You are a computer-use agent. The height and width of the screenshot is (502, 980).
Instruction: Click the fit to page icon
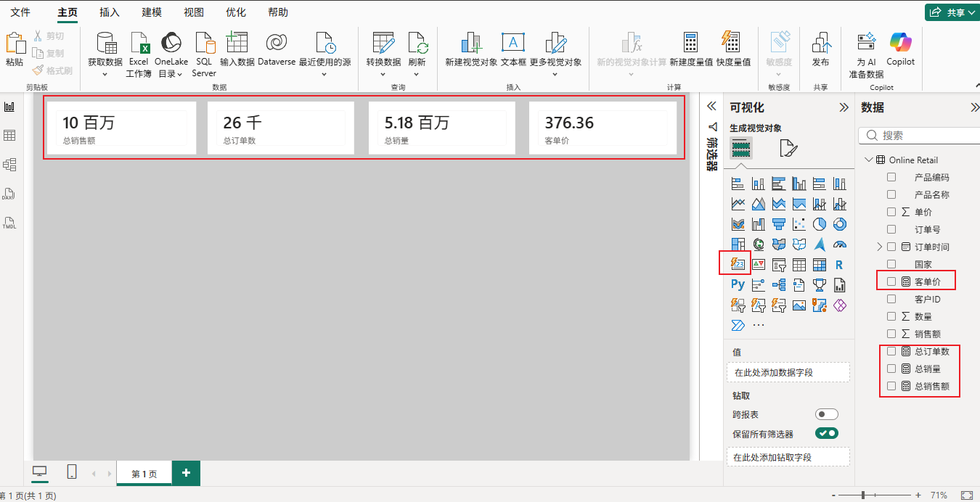pos(966,495)
